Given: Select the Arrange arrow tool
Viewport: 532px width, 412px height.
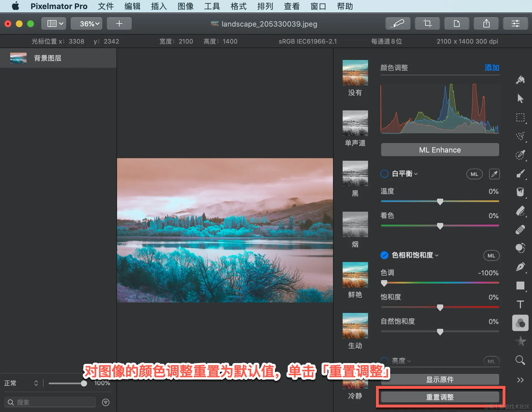Looking at the screenshot, I should pyautogui.click(x=520, y=98).
